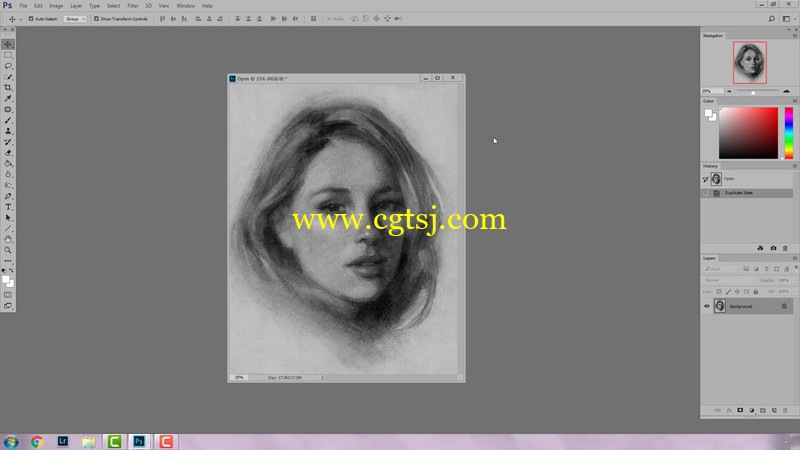Open the Filter menu
800x450 pixels.
tap(133, 6)
